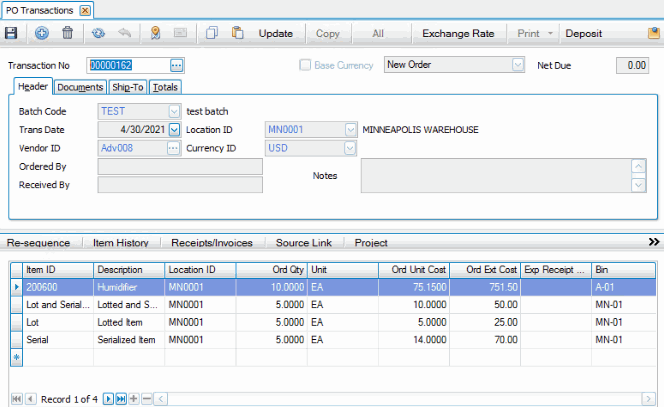664x407 pixels.
Task: Click the Update button
Action: (276, 33)
